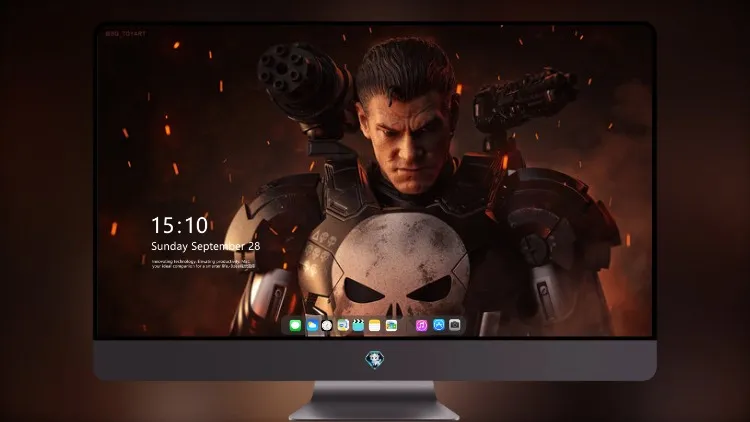Screen dimensions: 750x422
Task: Launch the pink Music app
Action: [421, 326]
